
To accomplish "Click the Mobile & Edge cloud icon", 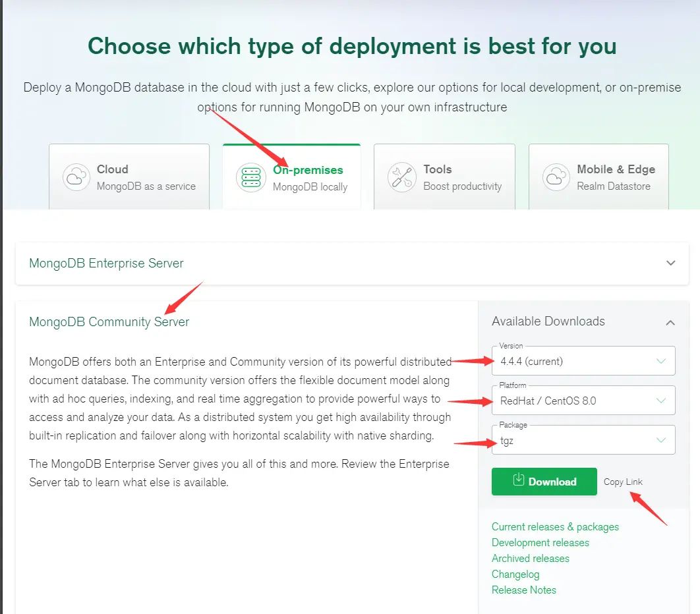I will (x=556, y=177).
